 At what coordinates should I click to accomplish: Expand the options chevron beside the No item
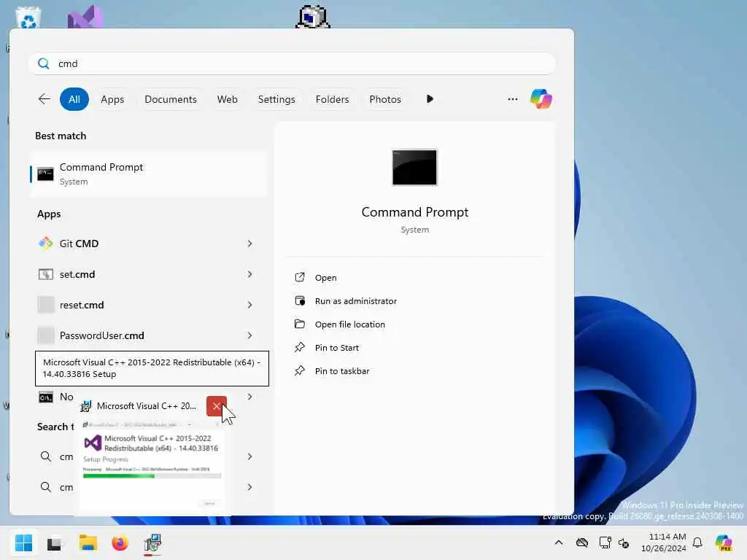click(249, 397)
